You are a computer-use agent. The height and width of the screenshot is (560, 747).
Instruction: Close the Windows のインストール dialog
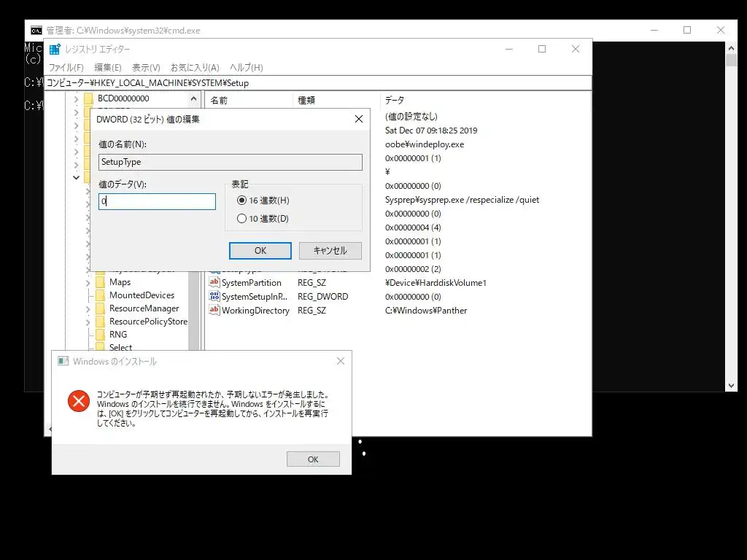341,361
